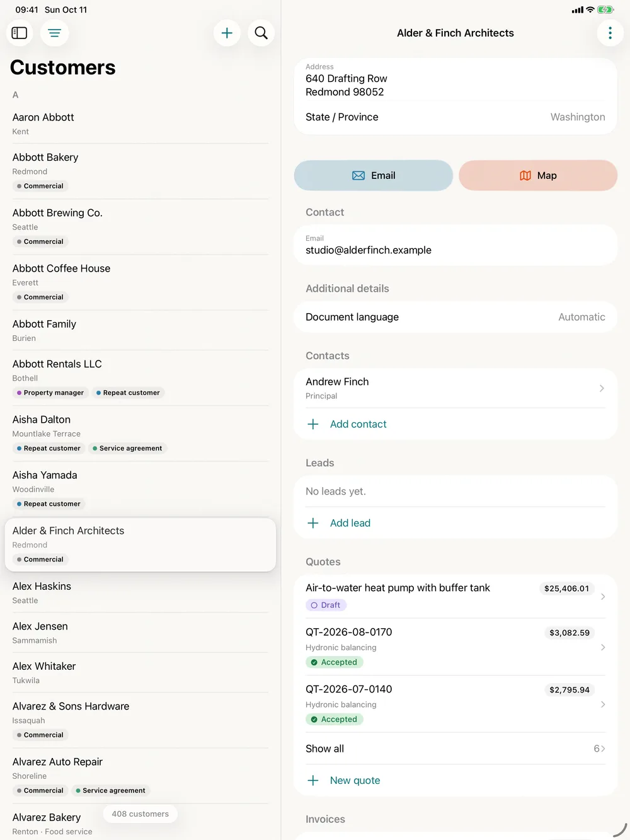Click plus icon beside Add lead
630x840 pixels.
coord(313,523)
